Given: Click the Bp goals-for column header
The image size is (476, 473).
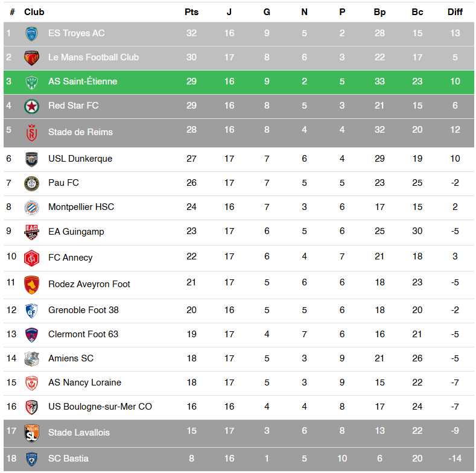Looking at the screenshot, I should [x=379, y=12].
